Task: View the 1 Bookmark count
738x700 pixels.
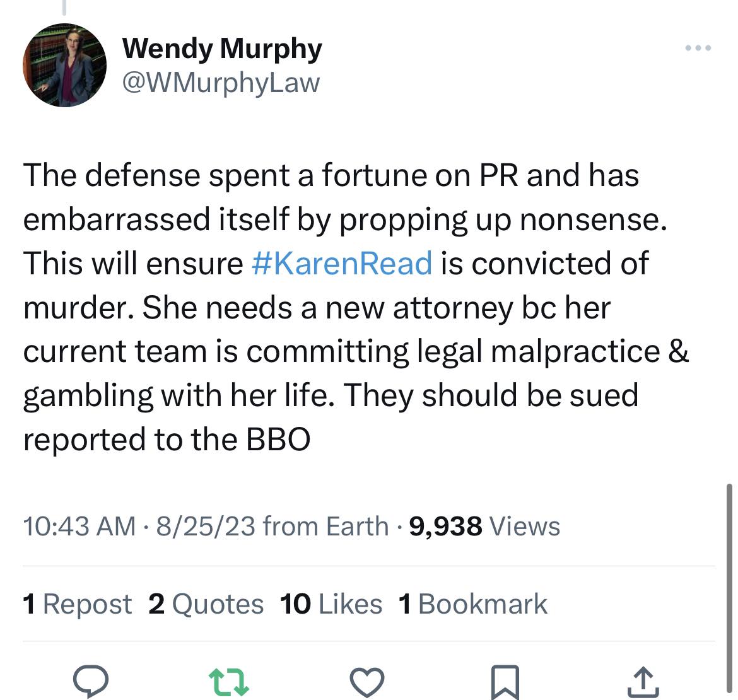Action: (472, 604)
